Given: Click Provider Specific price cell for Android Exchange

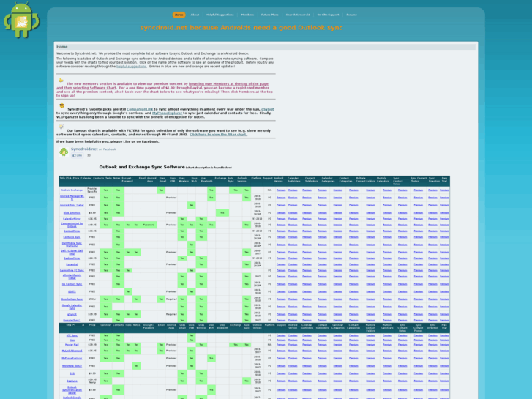Looking at the screenshot, I should 92,190.
